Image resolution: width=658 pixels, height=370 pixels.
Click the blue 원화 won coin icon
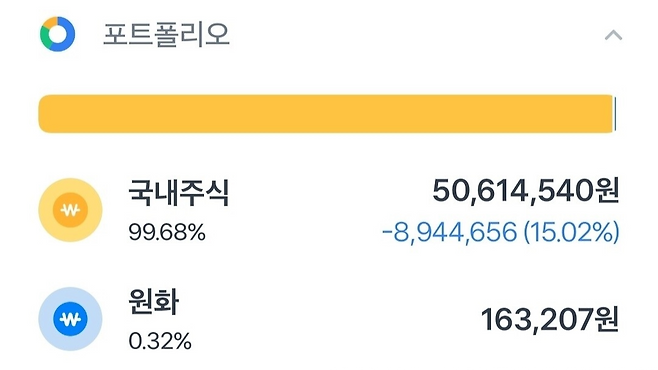(70, 319)
